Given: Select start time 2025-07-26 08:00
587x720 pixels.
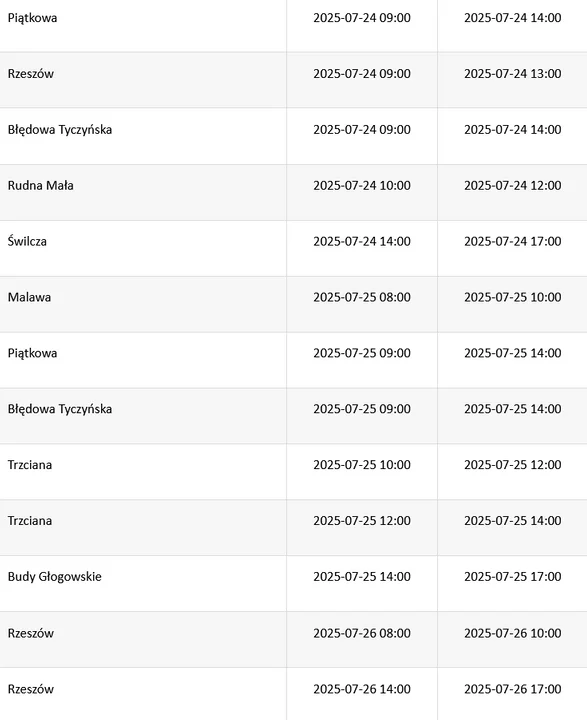Looking at the screenshot, I should tap(362, 633).
